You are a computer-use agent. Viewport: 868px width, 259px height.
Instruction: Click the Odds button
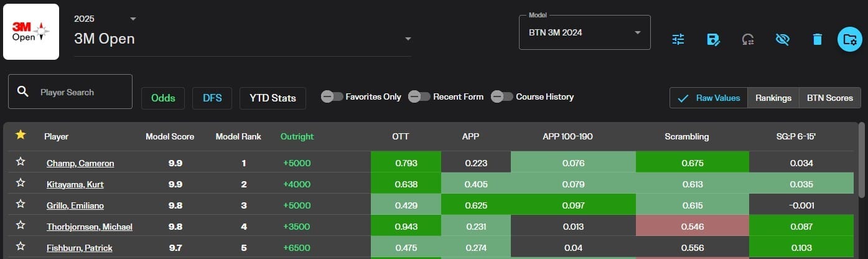163,98
